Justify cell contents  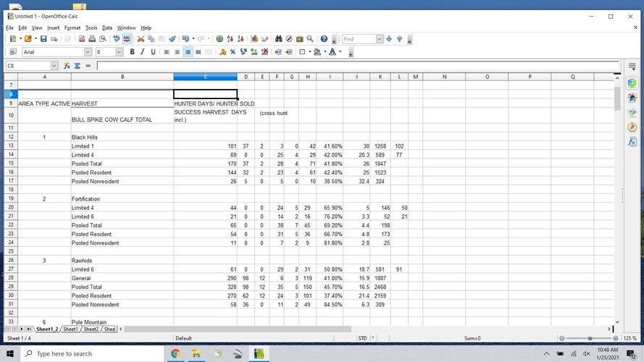pyautogui.click(x=198, y=51)
